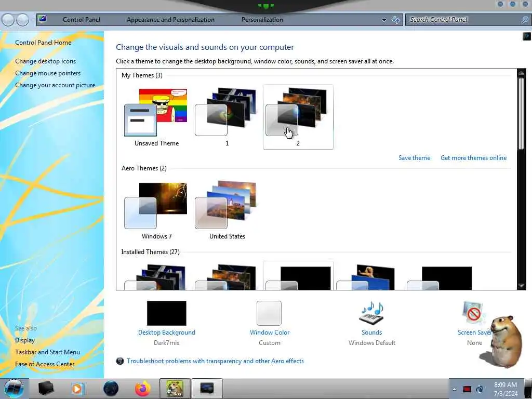532x399 pixels.
Task: Click the blue swirl tray icon
Action: (480, 389)
